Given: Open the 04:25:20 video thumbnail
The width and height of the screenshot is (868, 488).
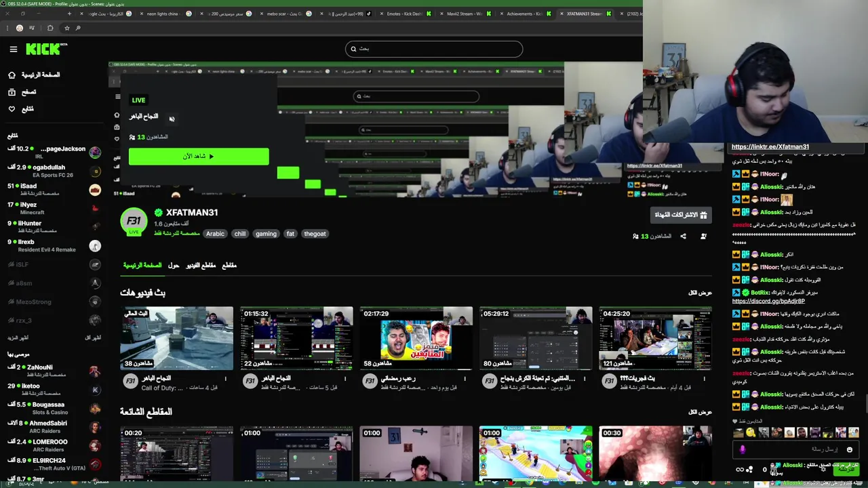Looking at the screenshot, I should coord(656,338).
